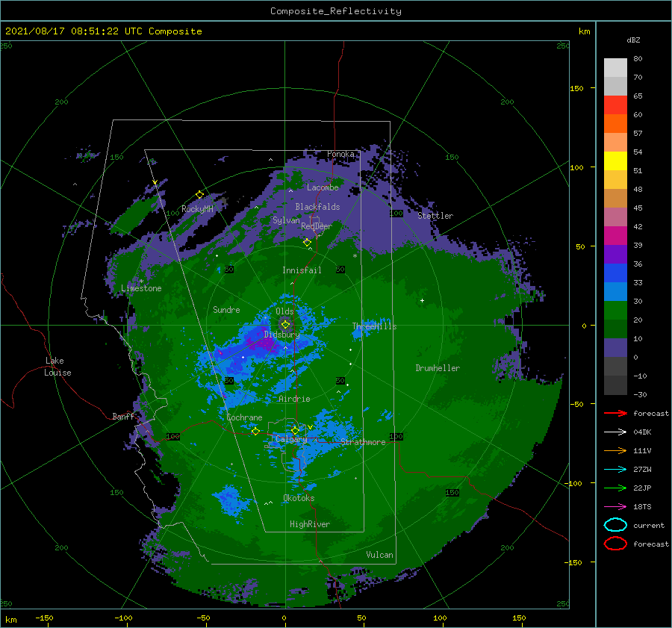Click the Lacombe city label

pos(323,187)
